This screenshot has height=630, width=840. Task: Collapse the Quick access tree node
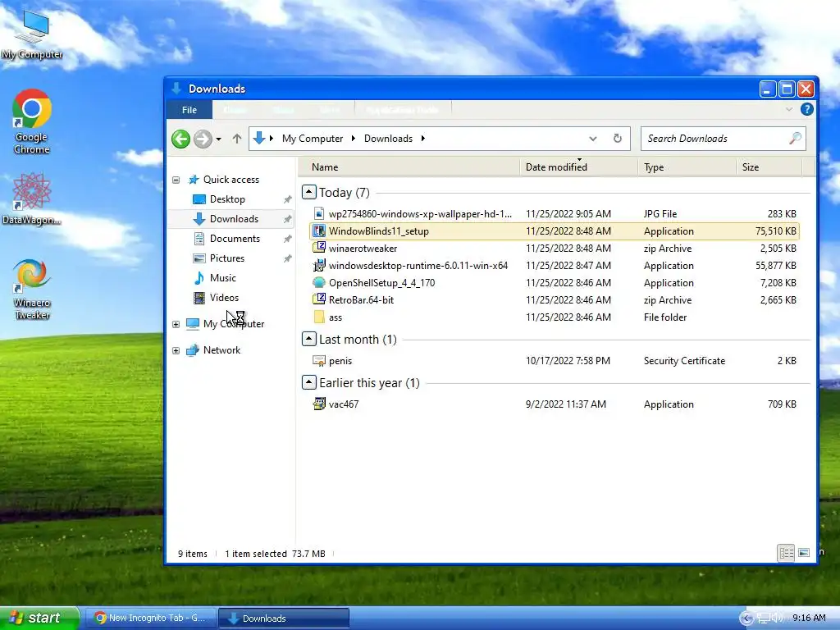pos(176,180)
